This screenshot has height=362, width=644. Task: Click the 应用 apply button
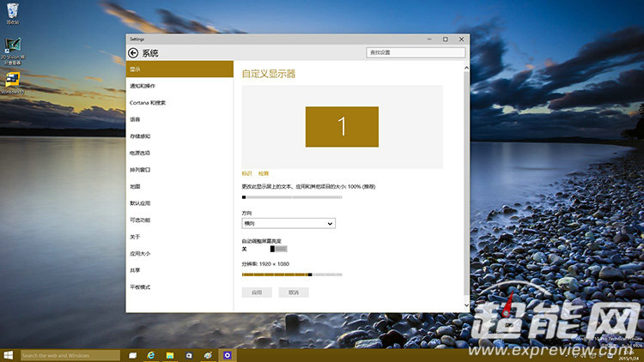[257, 293]
